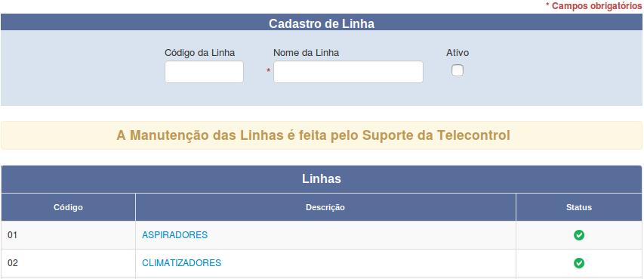Click the Linhas table title bar
Image resolution: width=644 pixels, height=279 pixels.
(322, 179)
